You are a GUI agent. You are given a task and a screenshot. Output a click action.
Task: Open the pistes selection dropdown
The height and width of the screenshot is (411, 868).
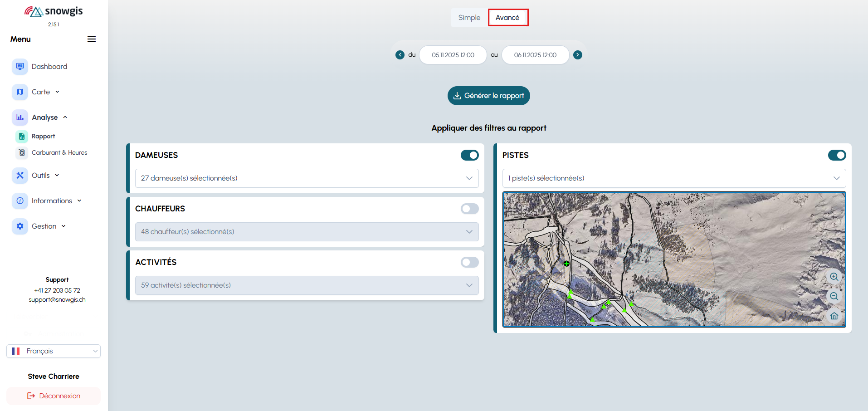click(674, 178)
